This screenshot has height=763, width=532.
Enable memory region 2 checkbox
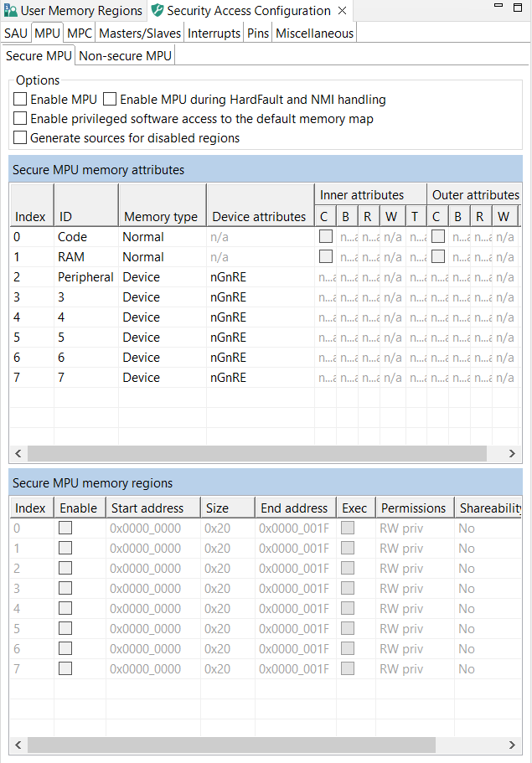65,568
